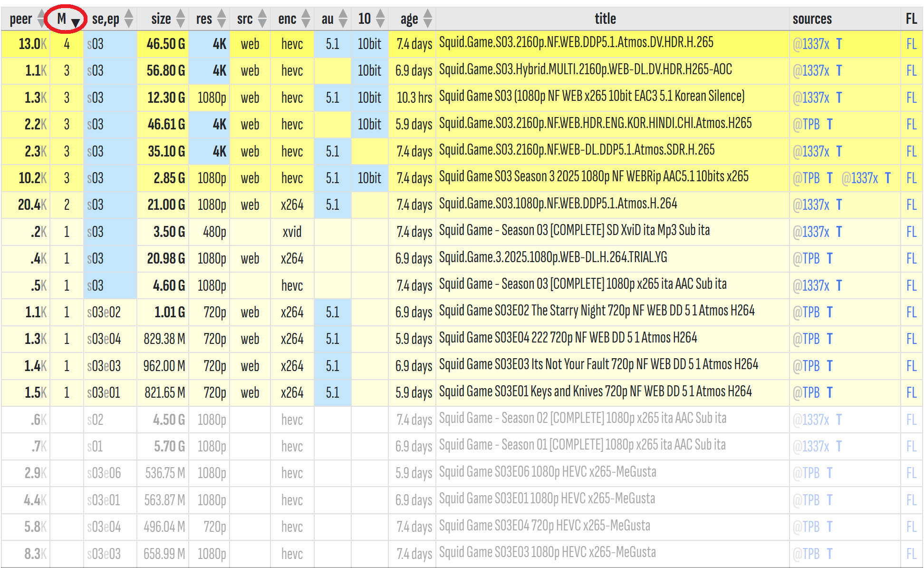The width and height of the screenshot is (924, 568).
Task: Sort by peer column arrows
Action: [x=41, y=19]
